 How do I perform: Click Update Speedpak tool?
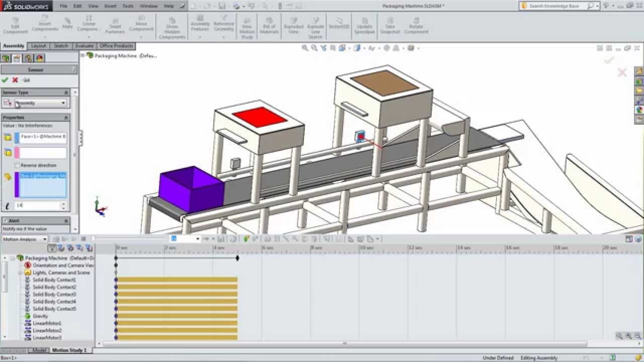point(364,25)
